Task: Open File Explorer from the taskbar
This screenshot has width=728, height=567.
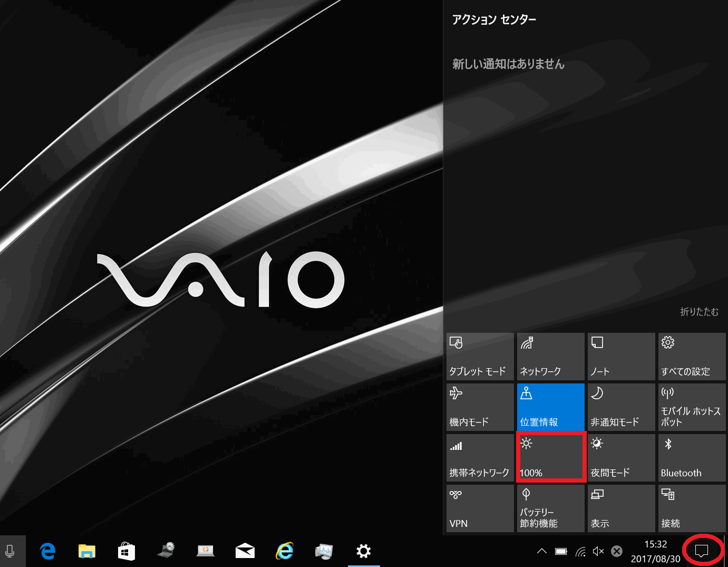Action: (87, 552)
